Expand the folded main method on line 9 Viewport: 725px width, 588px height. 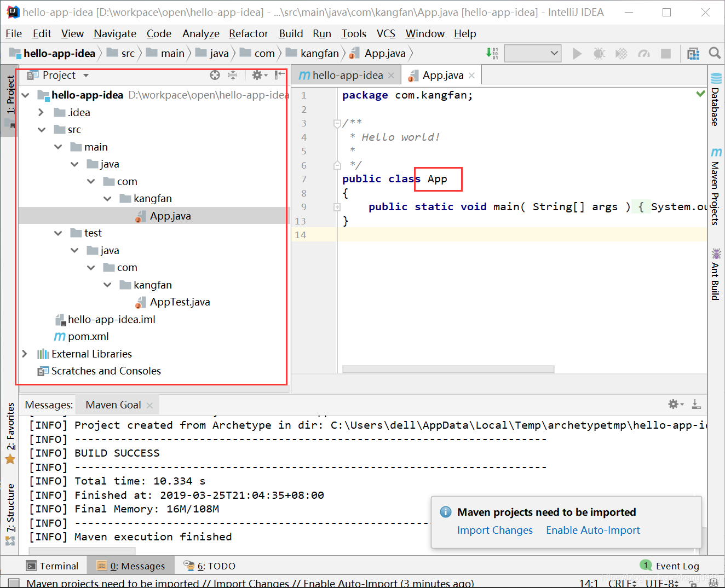[337, 207]
